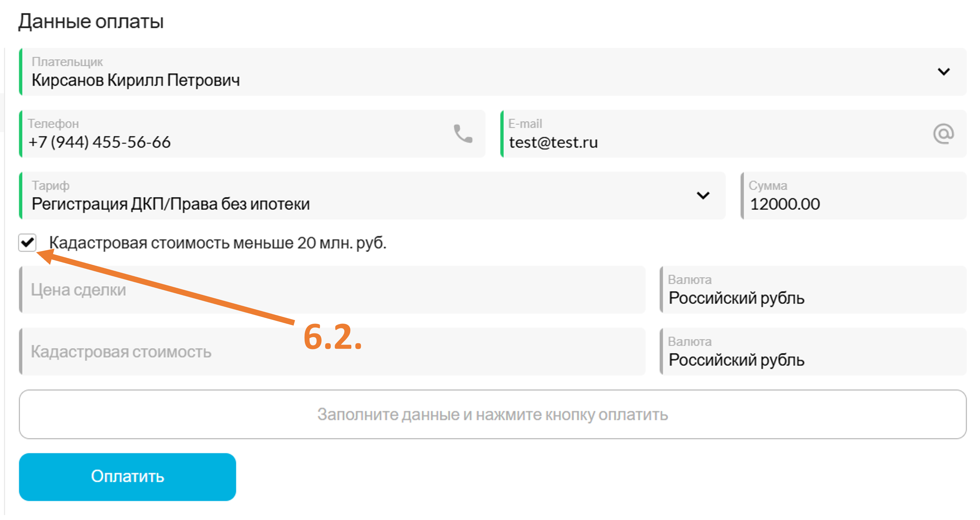Click the tariff value Регистрация ДКП/Права без ипотеки
Screen dimensions: 980x520
point(171,204)
